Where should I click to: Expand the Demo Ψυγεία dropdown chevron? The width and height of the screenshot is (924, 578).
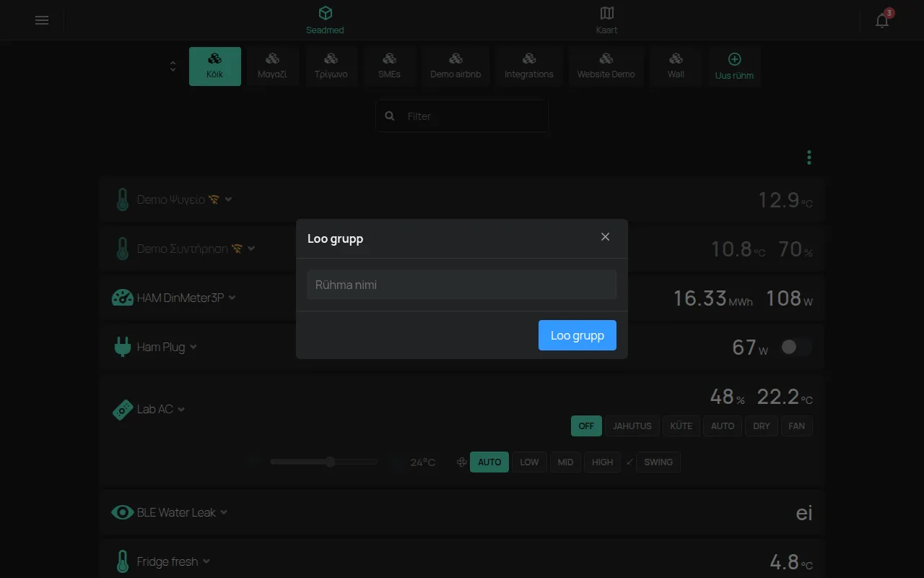(228, 199)
